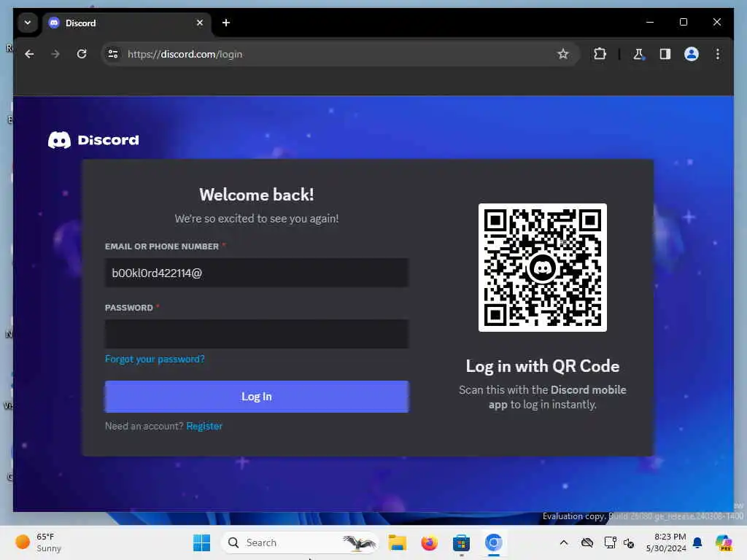Click the QR code image
The height and width of the screenshot is (560, 747).
point(542,268)
